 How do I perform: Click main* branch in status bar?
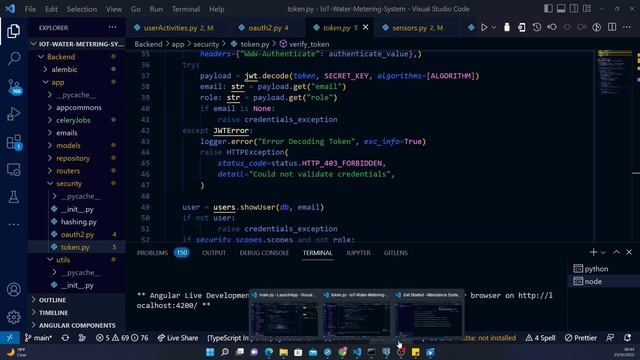point(38,338)
